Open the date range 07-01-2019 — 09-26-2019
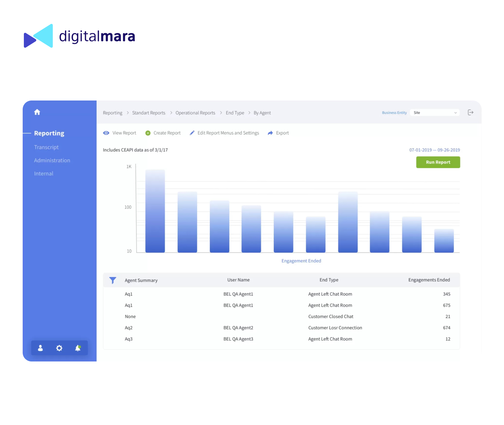The width and height of the screenshot is (504, 425). [434, 150]
